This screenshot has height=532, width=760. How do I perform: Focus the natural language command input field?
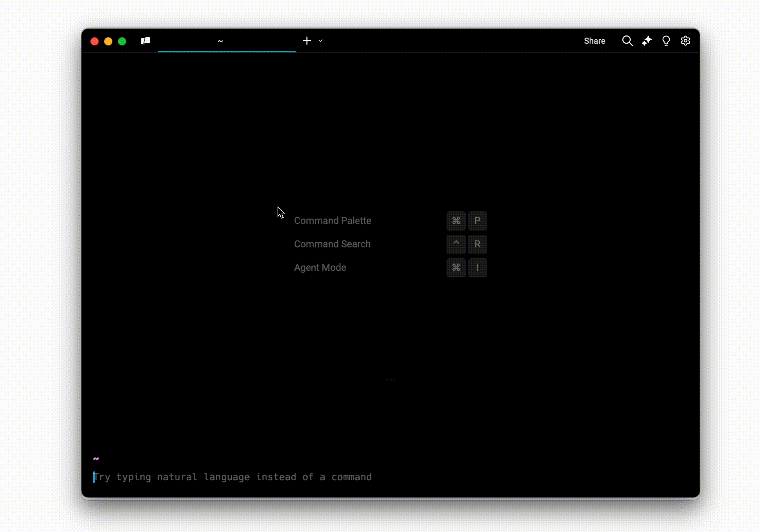tap(233, 477)
